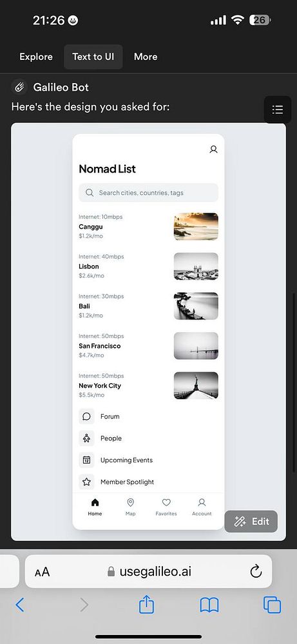Open Safari bookmarks book icon
Image resolution: width=297 pixels, height=644 pixels.
[x=209, y=605]
